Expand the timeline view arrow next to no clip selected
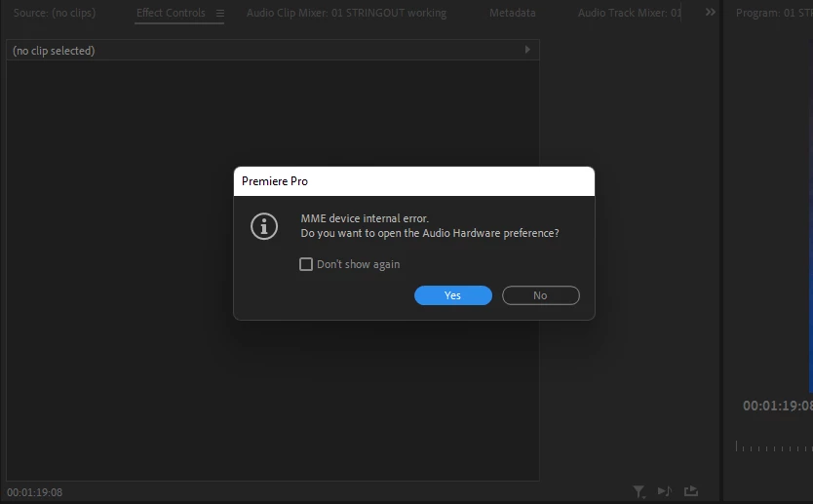Screen dimensions: 813x504 [527, 50]
